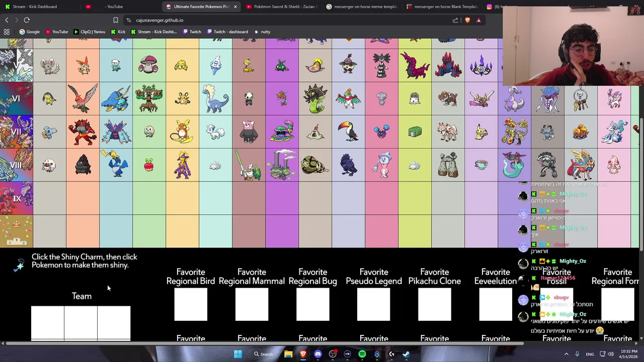Switch to messenger on horse meme template tab
Screen dimensions: 644x362
(361, 7)
